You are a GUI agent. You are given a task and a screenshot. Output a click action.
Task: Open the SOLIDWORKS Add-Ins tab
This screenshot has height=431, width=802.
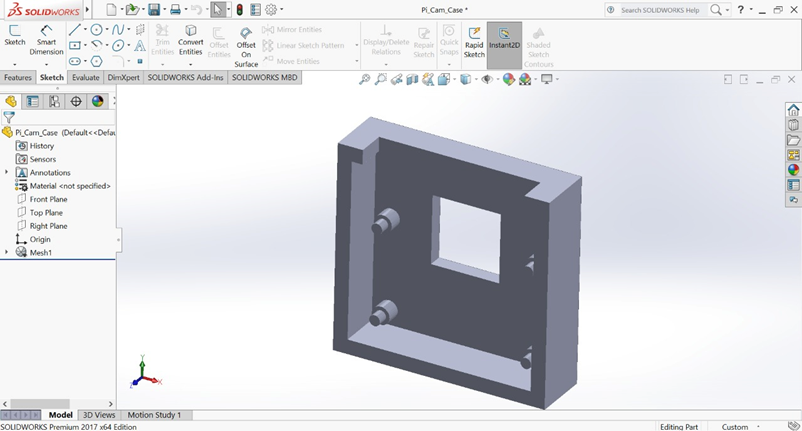[185, 78]
